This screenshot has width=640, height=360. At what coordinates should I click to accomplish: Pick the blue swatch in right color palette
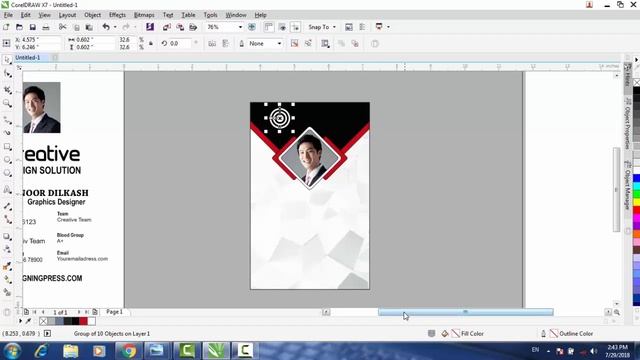[x=636, y=178]
